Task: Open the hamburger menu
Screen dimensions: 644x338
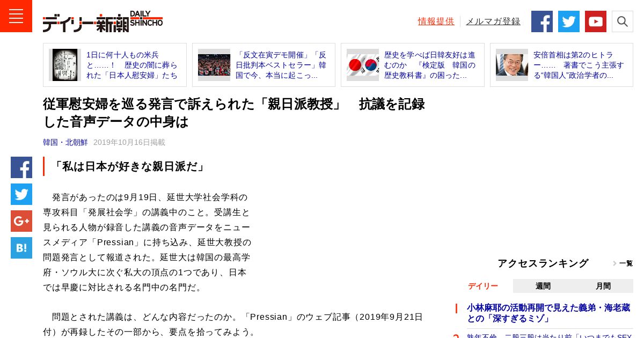Action: click(x=16, y=16)
